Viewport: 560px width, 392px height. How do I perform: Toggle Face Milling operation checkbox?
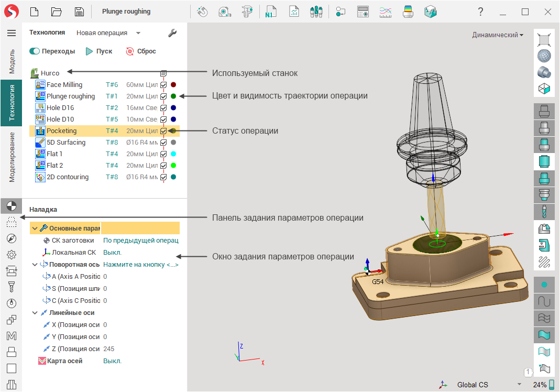coord(163,85)
